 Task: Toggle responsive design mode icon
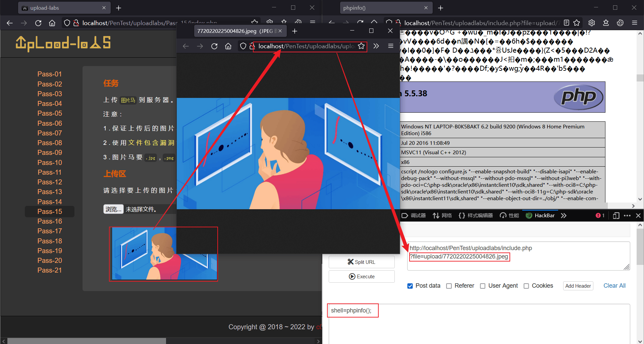(x=616, y=216)
